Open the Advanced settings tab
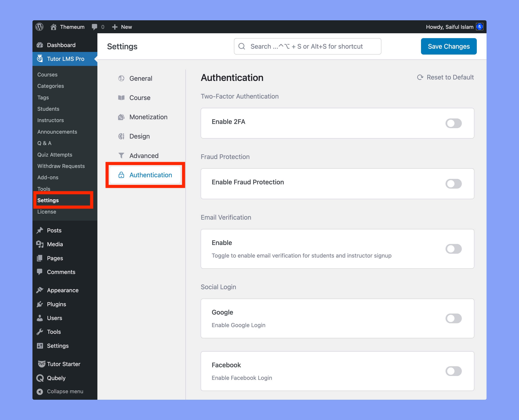 [145, 156]
